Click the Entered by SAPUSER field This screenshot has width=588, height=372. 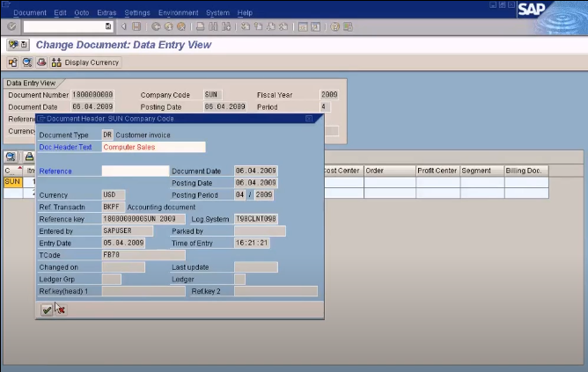coord(128,230)
